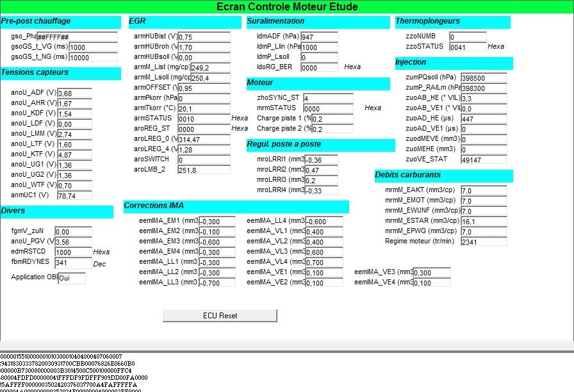
Task: Click the aroLMB_2 field
Action: coord(204,170)
